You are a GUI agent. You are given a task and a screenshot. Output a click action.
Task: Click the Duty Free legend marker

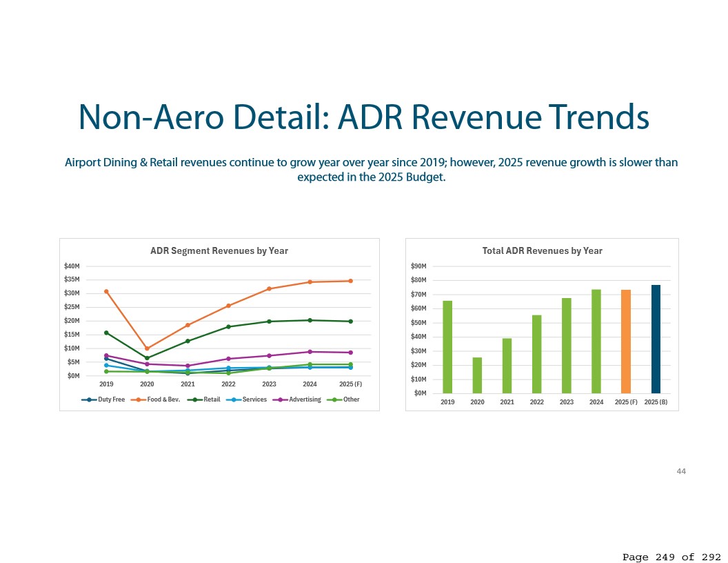(x=89, y=399)
